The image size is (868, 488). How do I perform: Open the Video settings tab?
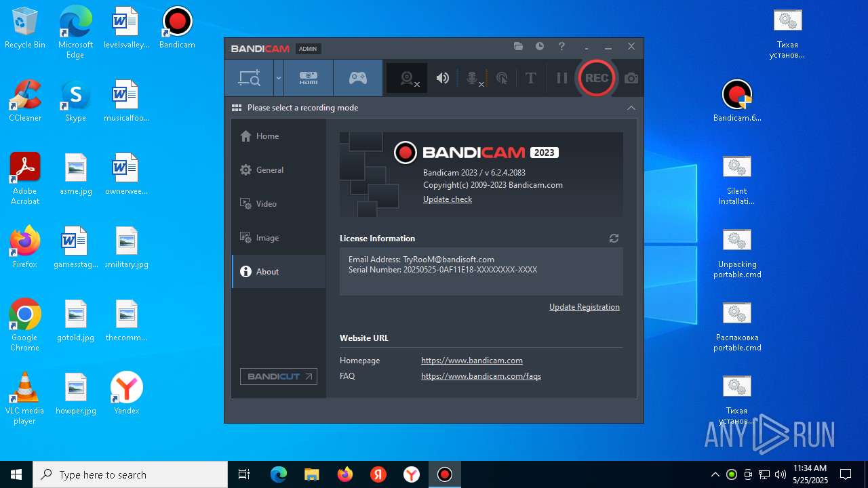click(279, 204)
